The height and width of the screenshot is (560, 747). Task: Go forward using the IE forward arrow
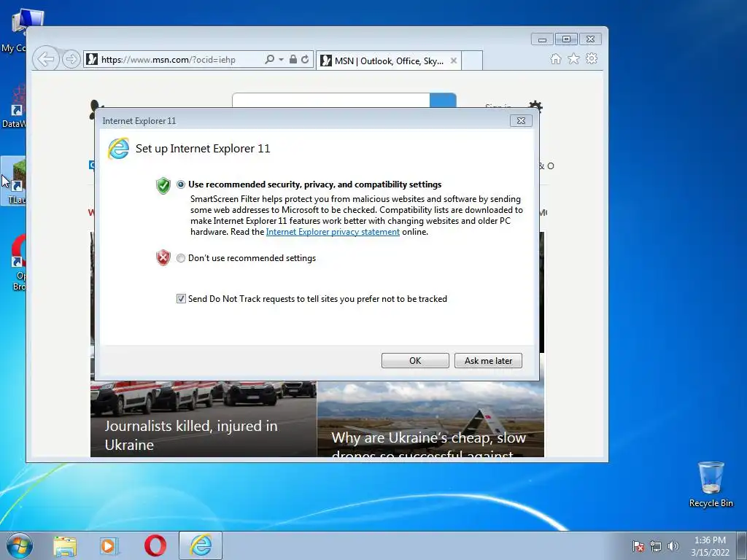pyautogui.click(x=71, y=59)
